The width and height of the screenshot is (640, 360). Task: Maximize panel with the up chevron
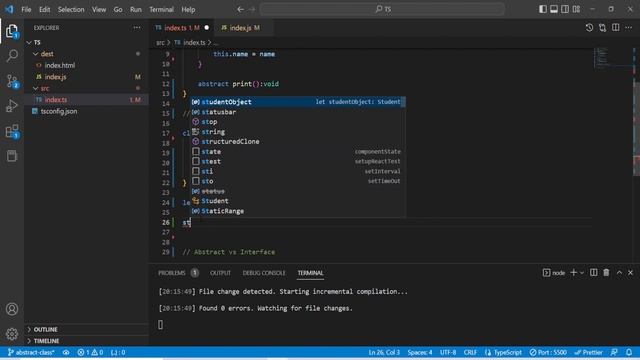point(619,273)
